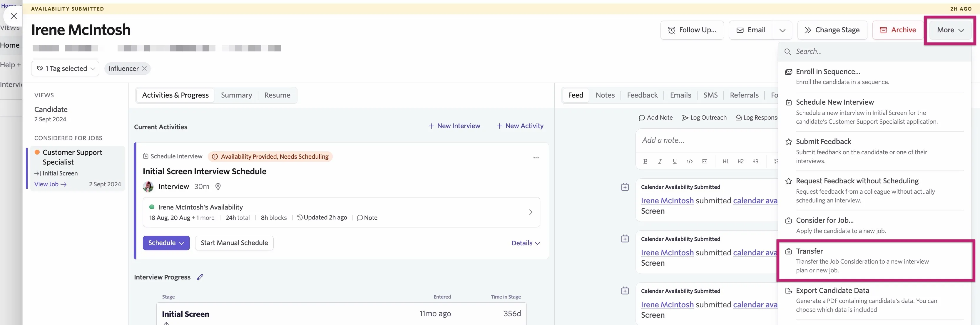Open the Resume tab

(277, 95)
